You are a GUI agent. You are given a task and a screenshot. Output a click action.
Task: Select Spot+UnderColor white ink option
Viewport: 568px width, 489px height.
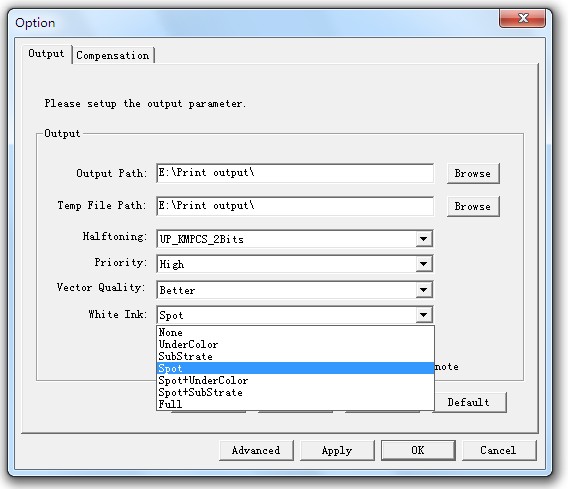tap(295, 380)
